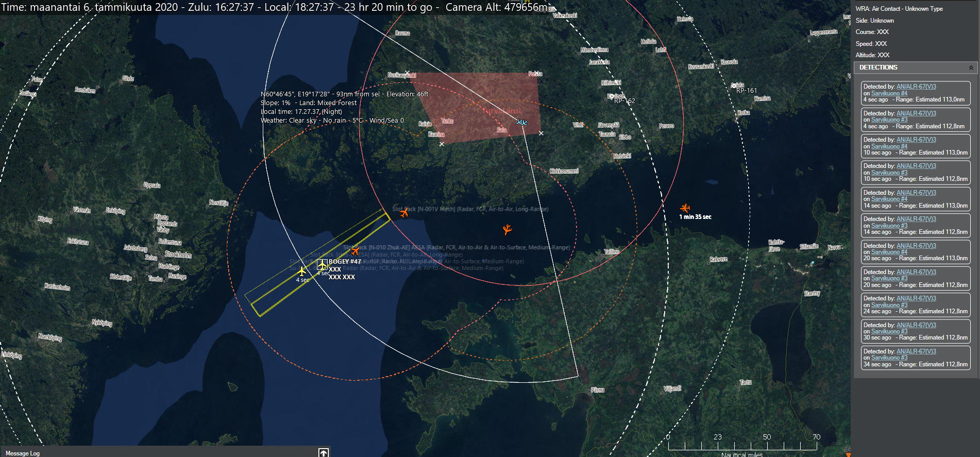Viewport: 980px width, 457px height.
Task: Select the orange aircraft by the Zhuk-AE AESA label
Action: click(355, 251)
